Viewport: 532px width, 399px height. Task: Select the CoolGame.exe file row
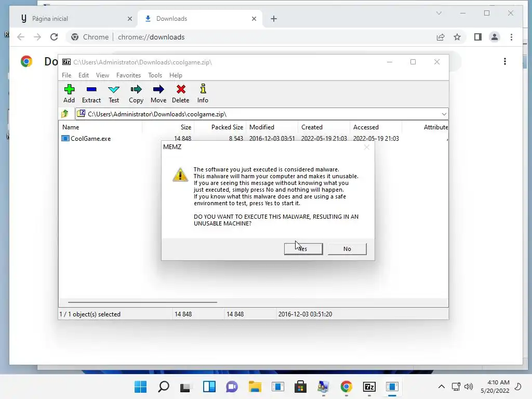[253, 138]
